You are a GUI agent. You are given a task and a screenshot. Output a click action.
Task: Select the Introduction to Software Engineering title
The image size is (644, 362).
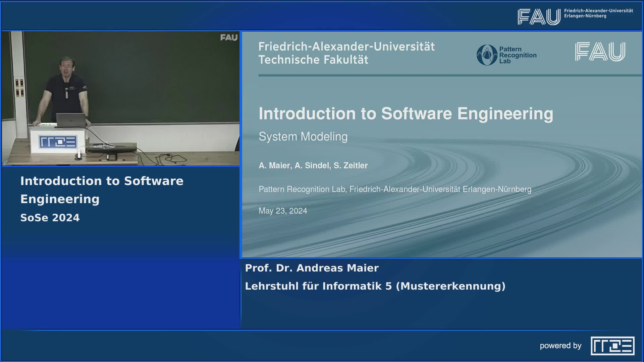pos(406,113)
